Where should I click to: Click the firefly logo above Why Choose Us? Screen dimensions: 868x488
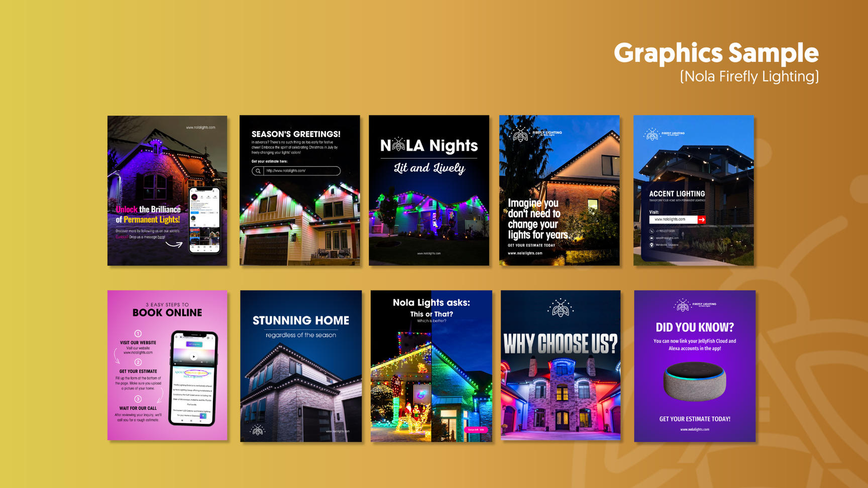(560, 308)
